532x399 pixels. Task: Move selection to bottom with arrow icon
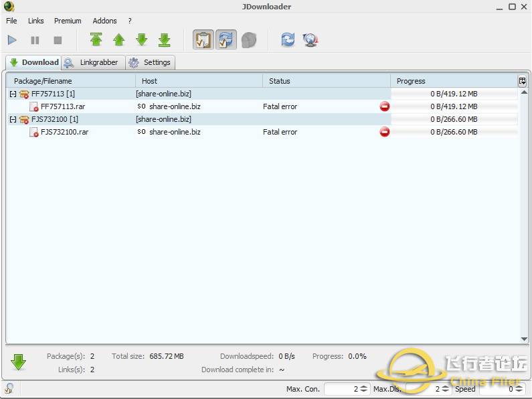point(165,39)
